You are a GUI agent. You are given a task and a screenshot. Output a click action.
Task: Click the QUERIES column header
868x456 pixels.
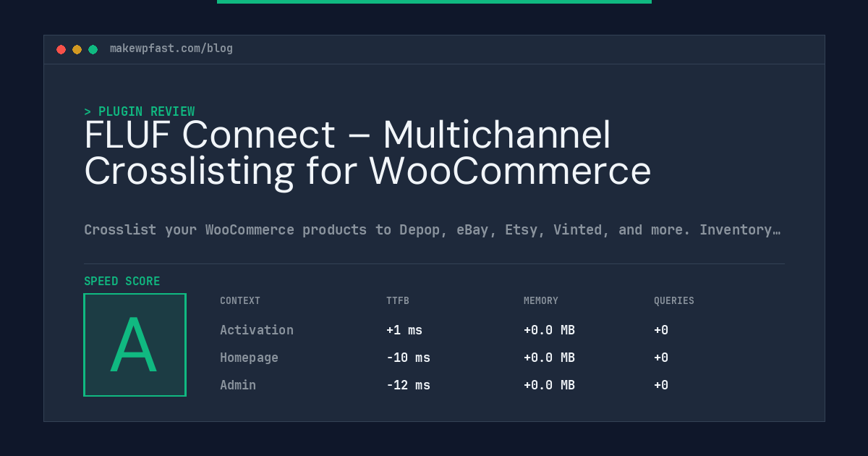[674, 301]
